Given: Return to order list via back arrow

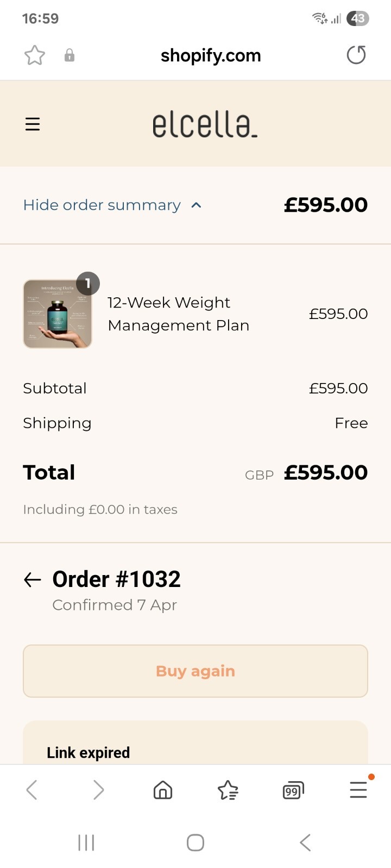Looking at the screenshot, I should 32,579.
